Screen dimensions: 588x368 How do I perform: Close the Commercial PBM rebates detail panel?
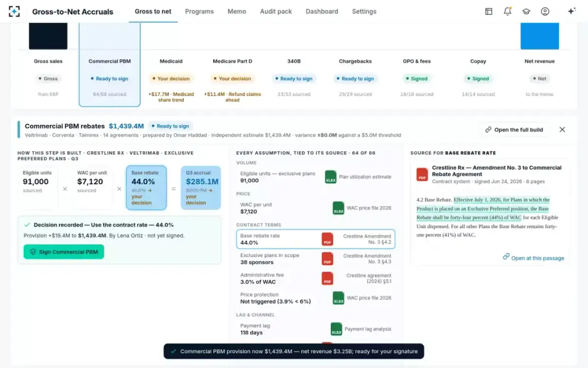click(x=562, y=130)
